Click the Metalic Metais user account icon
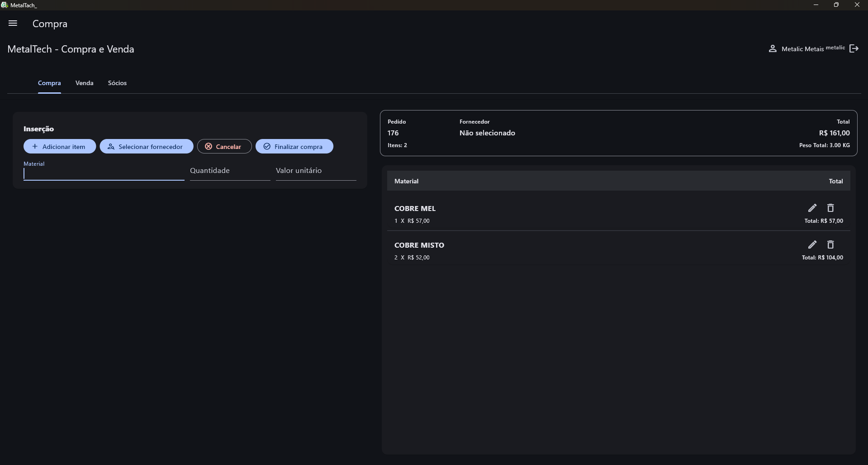The height and width of the screenshot is (465, 868). [x=773, y=48]
